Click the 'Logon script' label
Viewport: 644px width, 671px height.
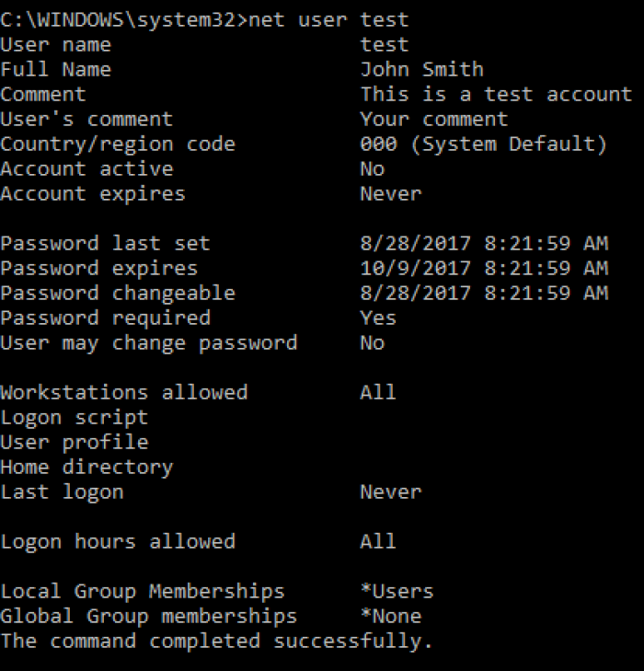[74, 417]
